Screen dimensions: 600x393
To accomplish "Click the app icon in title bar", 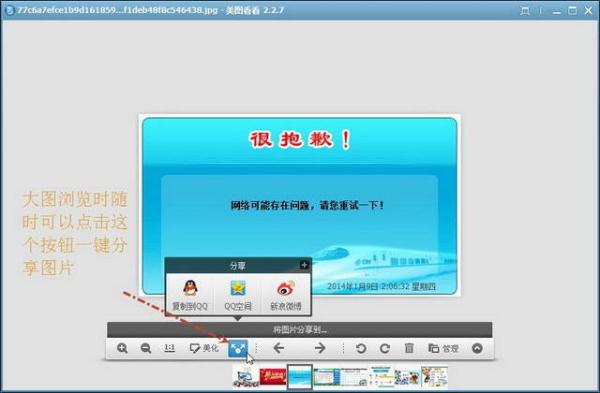I will coord(9,10).
